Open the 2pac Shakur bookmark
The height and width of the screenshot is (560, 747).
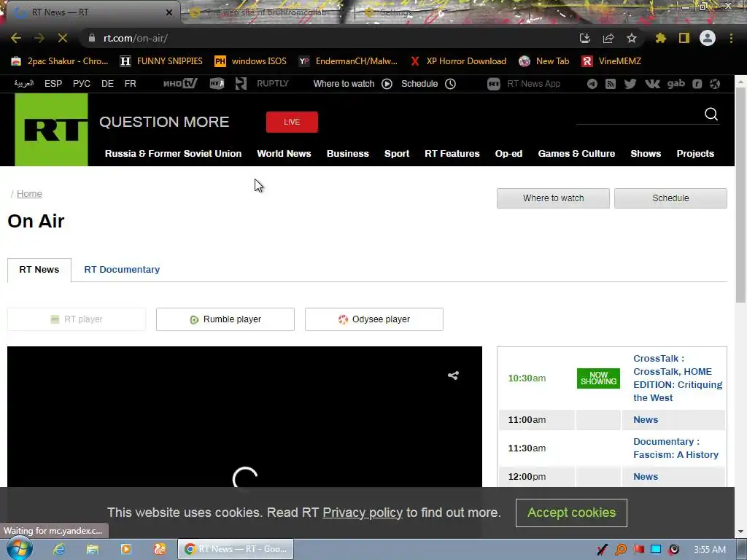point(60,61)
